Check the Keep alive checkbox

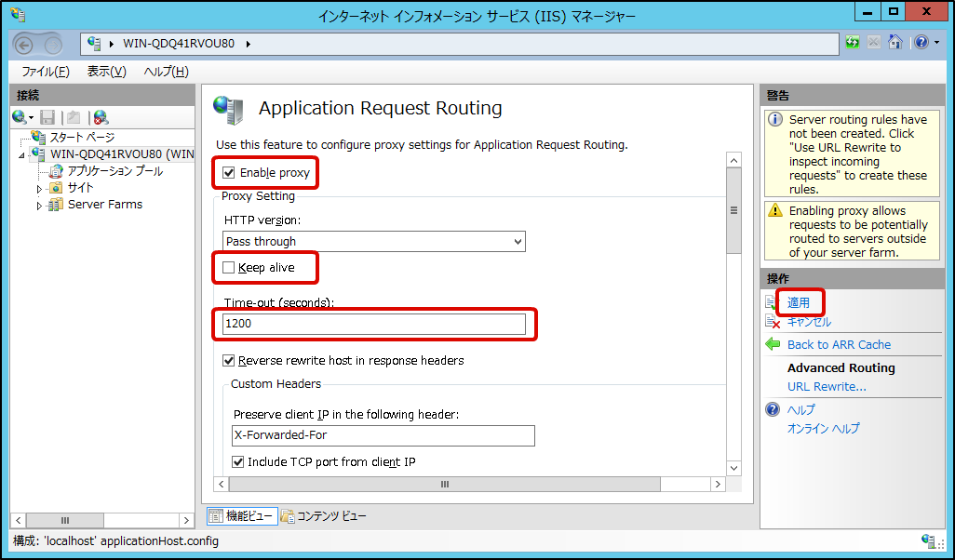point(228,267)
